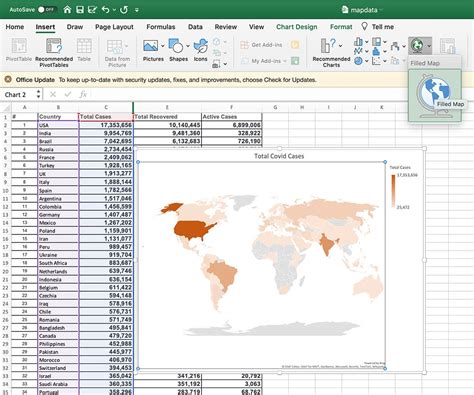Select column A header
The image size is (474, 395).
click(x=25, y=107)
